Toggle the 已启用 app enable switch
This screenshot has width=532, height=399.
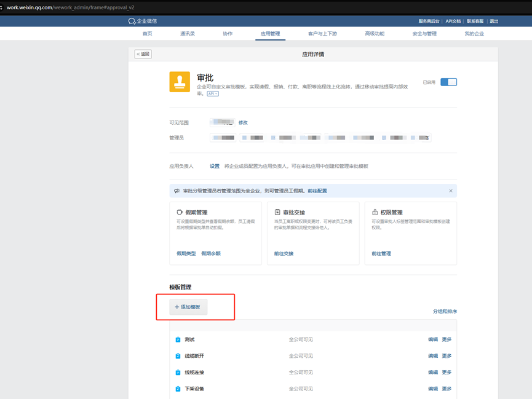tap(448, 82)
